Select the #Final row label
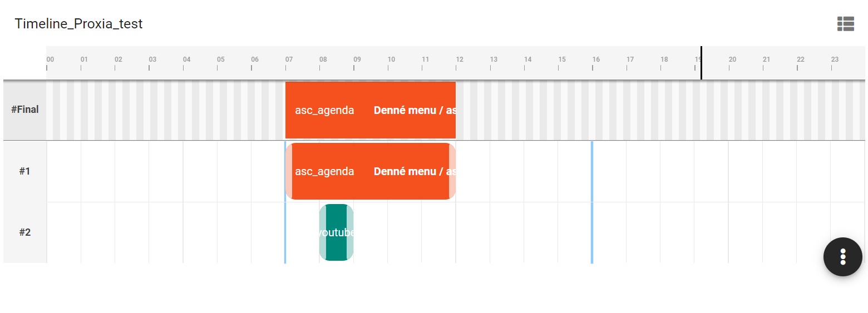The height and width of the screenshot is (313, 868). [25, 110]
